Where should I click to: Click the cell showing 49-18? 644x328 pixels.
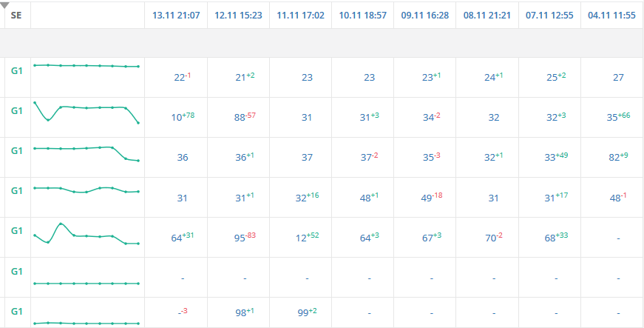(431, 197)
